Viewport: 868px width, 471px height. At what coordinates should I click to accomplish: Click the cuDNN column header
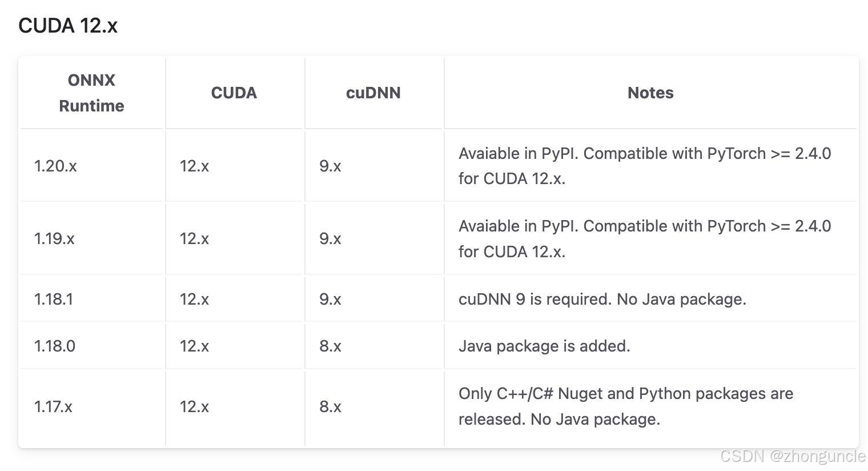tap(373, 93)
